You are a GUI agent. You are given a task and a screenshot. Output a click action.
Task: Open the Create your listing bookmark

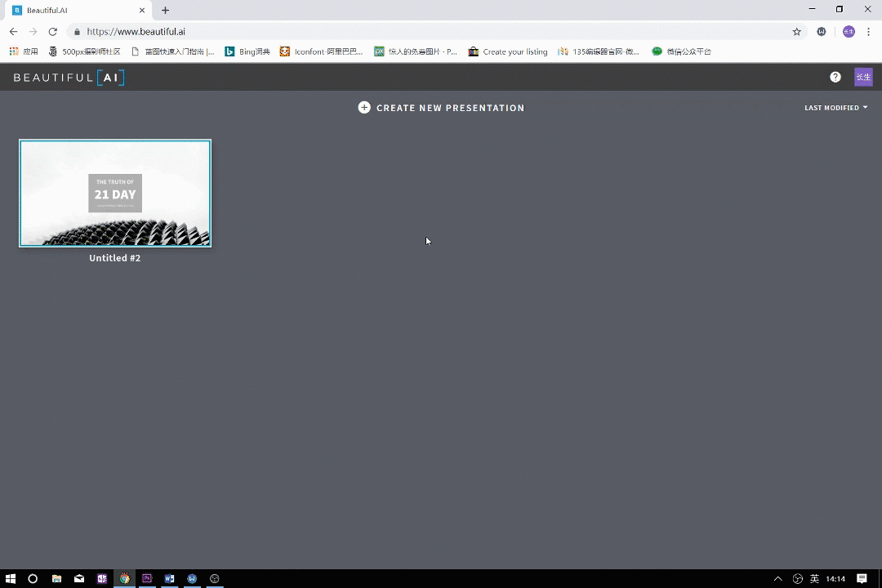tap(508, 51)
